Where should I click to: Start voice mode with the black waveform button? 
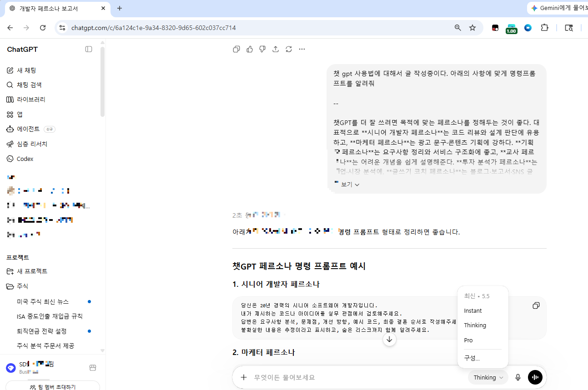[535, 377]
